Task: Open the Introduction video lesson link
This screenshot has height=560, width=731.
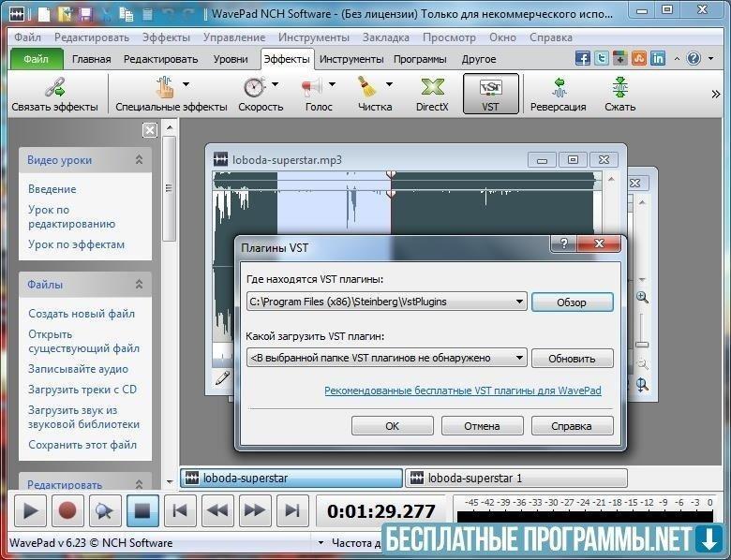Action: (x=52, y=189)
